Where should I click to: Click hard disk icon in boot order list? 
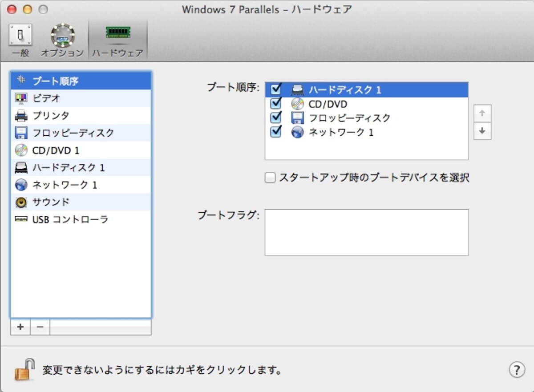[x=297, y=90]
